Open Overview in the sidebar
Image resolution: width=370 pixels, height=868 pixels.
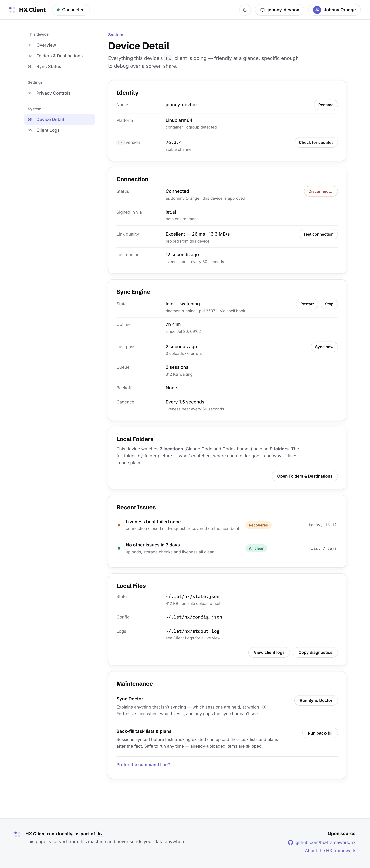point(59,45)
